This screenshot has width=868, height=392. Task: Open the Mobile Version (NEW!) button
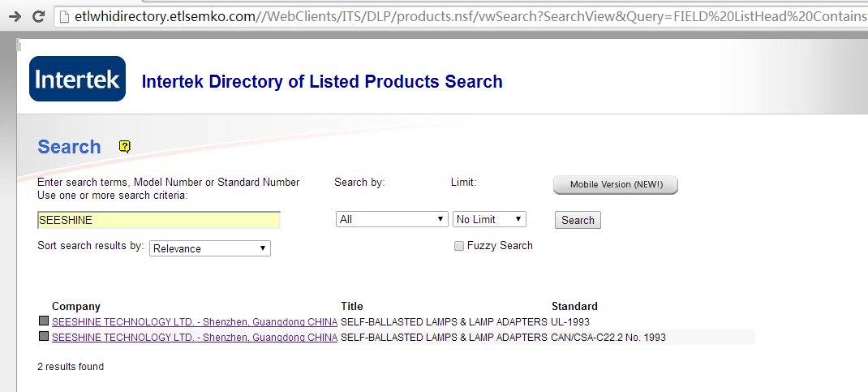(x=616, y=185)
